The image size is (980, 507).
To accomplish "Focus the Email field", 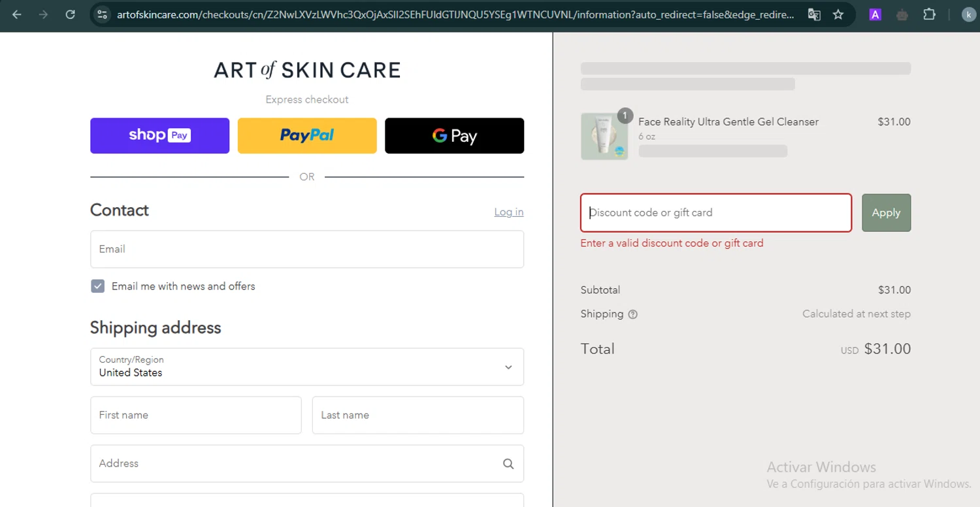I will (x=307, y=249).
